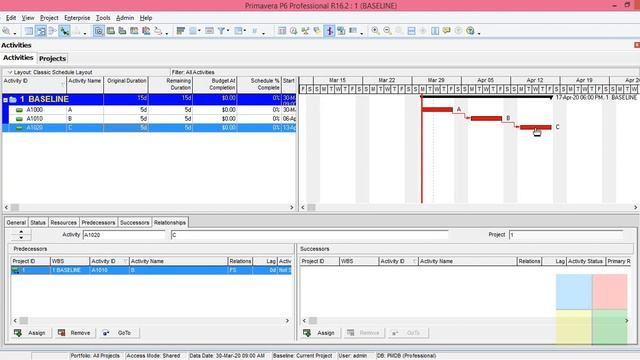
Task: Click the Zoom In magnifier icon
Action: pos(375,31)
